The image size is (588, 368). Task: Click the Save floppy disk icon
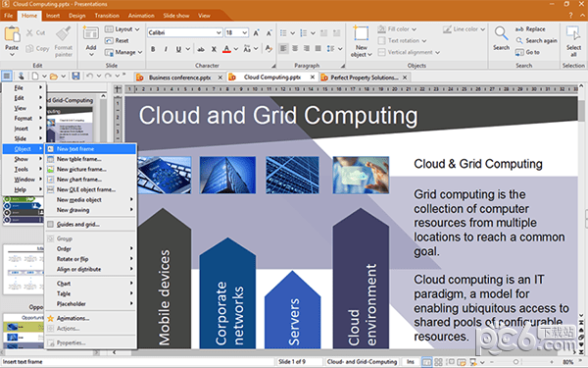(75, 77)
